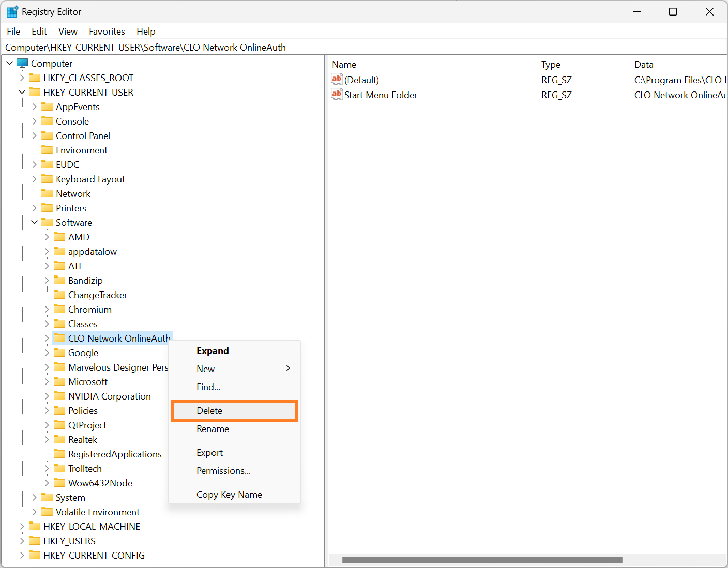The width and height of the screenshot is (728, 568).
Task: Select the Google registry key
Action: (83, 352)
